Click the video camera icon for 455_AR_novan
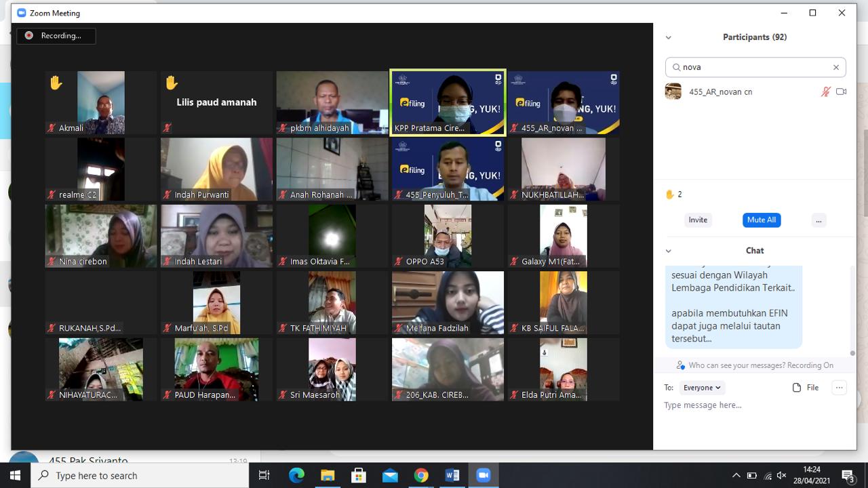 [841, 91]
